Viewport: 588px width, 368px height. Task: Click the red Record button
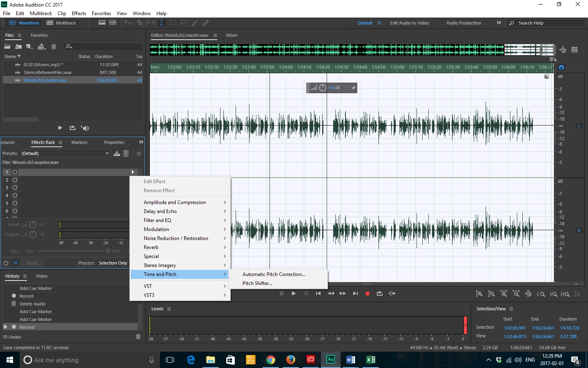point(367,294)
